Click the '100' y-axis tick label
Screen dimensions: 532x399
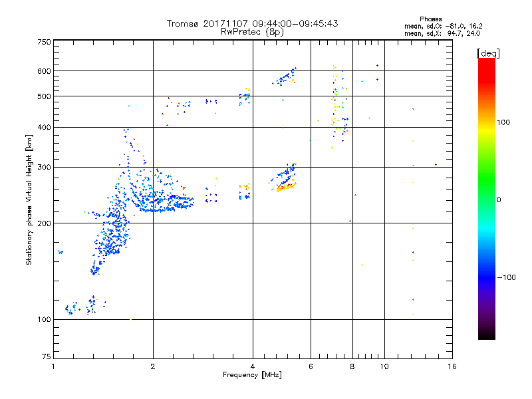tap(44, 319)
